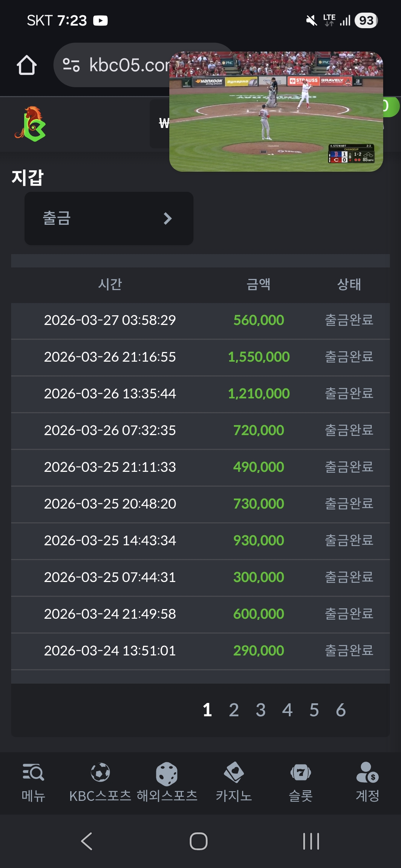Open page 5 of the list
Viewport: 401px width, 868px height.
(314, 710)
